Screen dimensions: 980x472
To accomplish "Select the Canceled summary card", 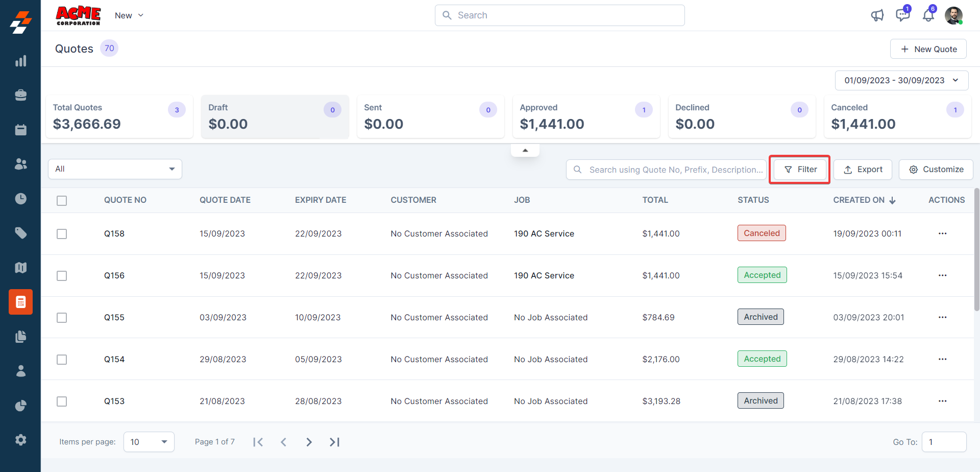I will click(897, 116).
